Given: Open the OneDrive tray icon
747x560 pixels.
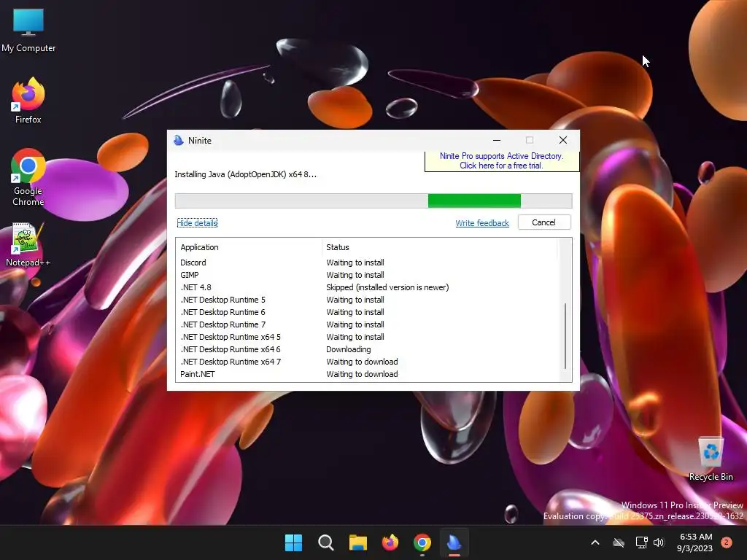Looking at the screenshot, I should coord(619,542).
